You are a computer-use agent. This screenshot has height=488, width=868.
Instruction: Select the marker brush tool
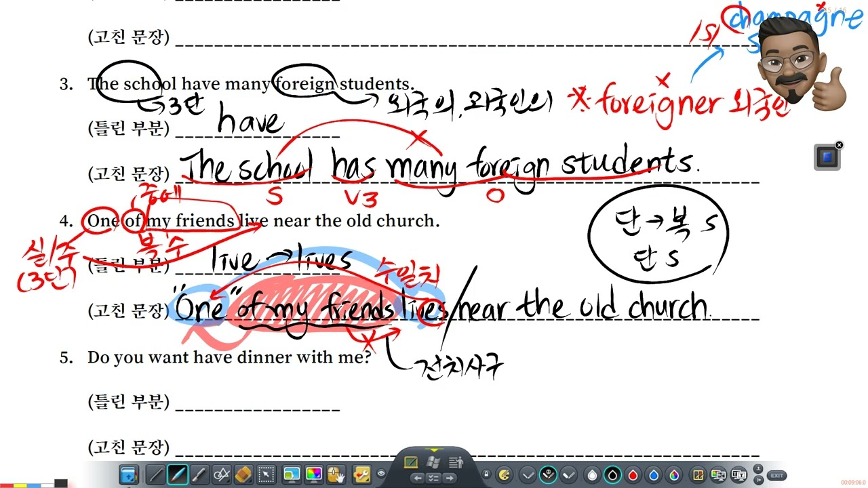coord(199,474)
